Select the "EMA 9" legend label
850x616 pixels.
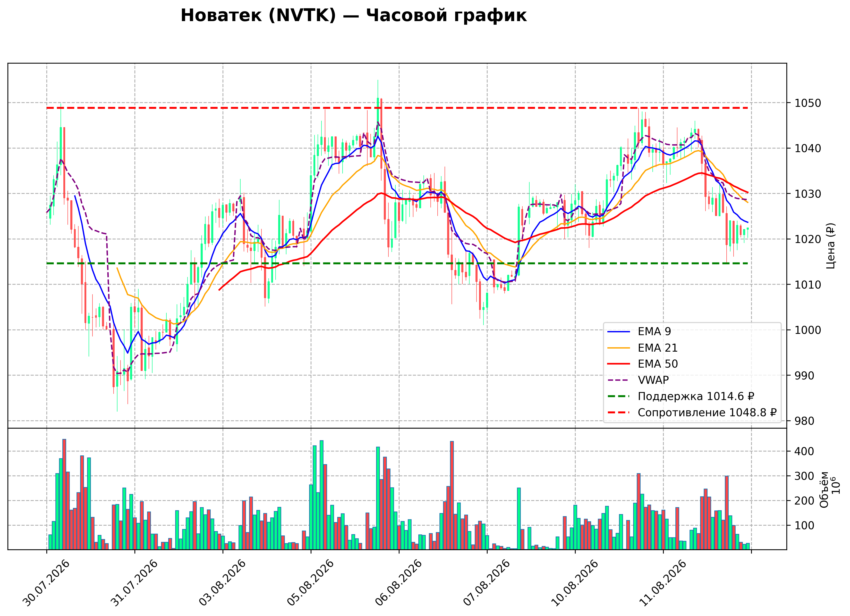pyautogui.click(x=654, y=331)
